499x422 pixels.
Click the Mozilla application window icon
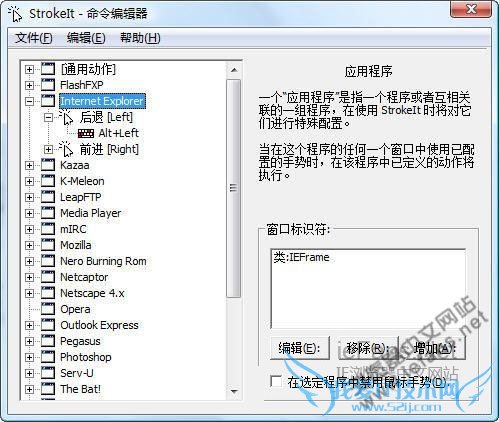point(48,245)
